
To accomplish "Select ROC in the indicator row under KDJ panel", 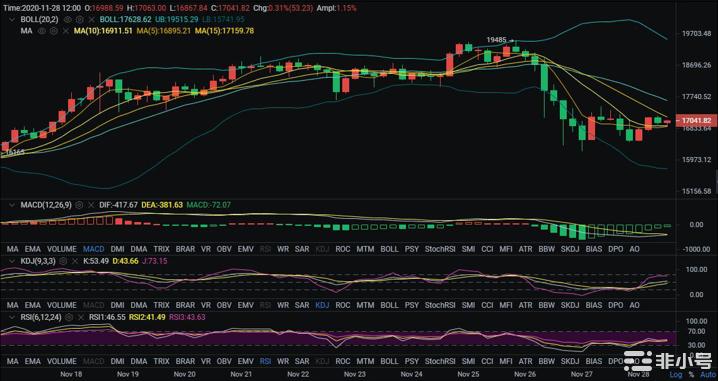I will (x=343, y=305).
